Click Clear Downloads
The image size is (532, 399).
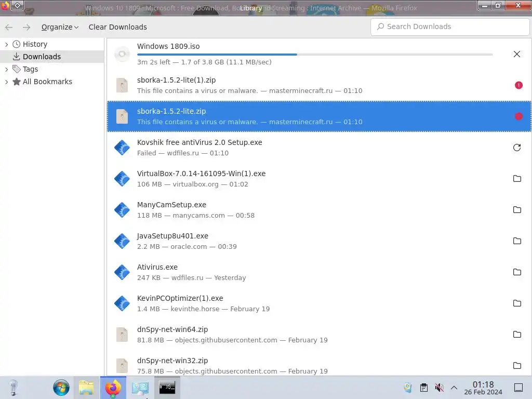(118, 27)
